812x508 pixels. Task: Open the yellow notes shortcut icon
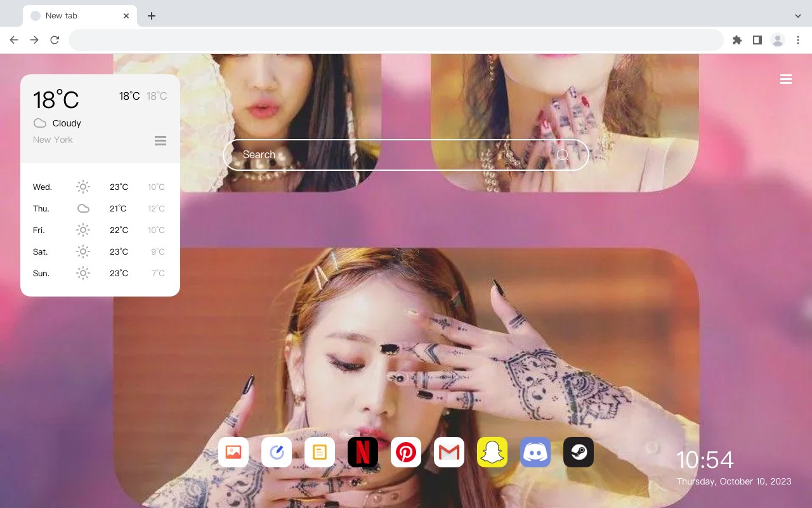(x=320, y=452)
